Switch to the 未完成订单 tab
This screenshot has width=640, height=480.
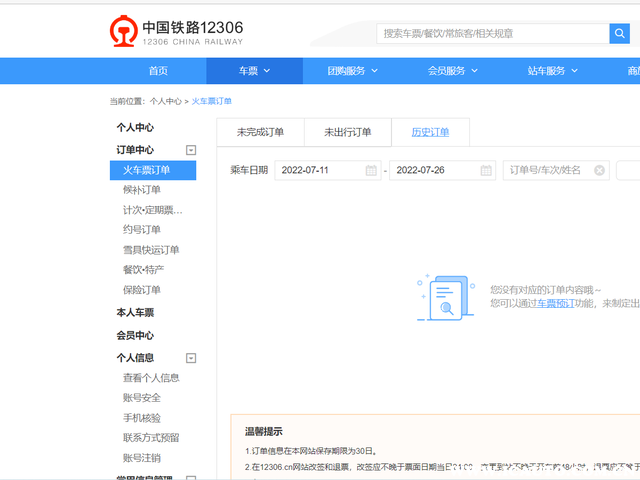tap(260, 132)
